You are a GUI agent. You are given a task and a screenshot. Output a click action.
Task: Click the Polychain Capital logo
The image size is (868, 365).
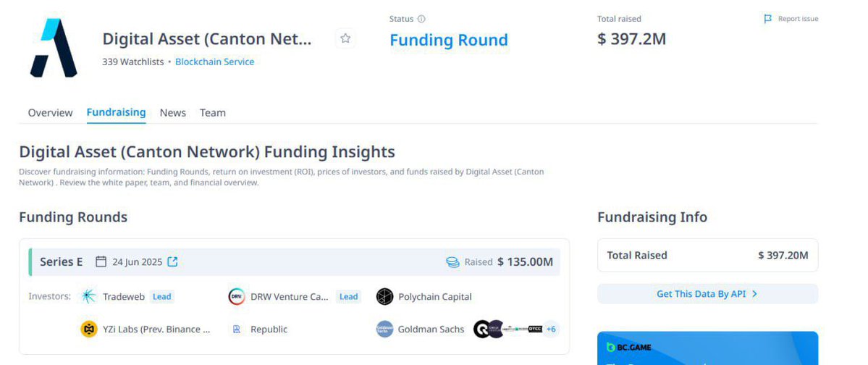pos(384,296)
